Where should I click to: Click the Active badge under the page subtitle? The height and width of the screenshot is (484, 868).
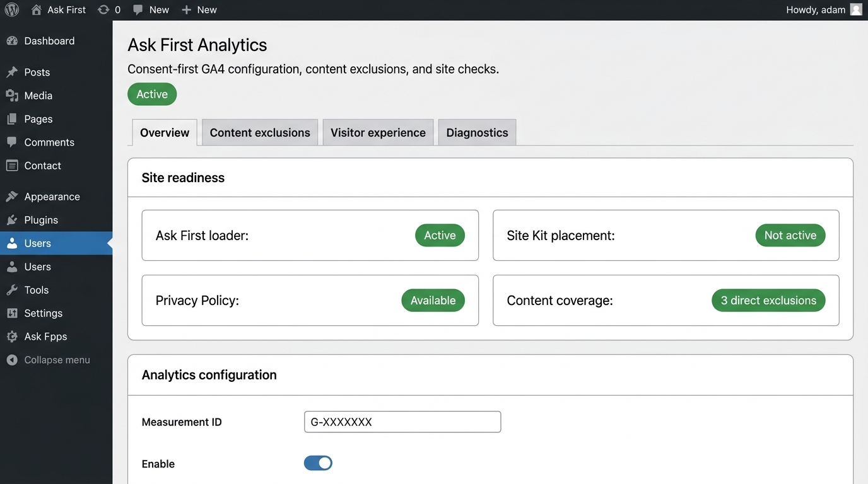pyautogui.click(x=152, y=94)
